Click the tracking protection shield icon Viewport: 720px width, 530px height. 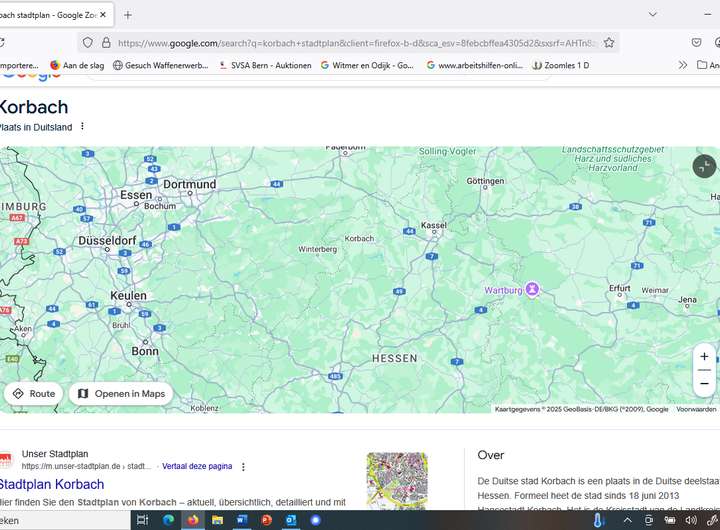[x=88, y=43]
